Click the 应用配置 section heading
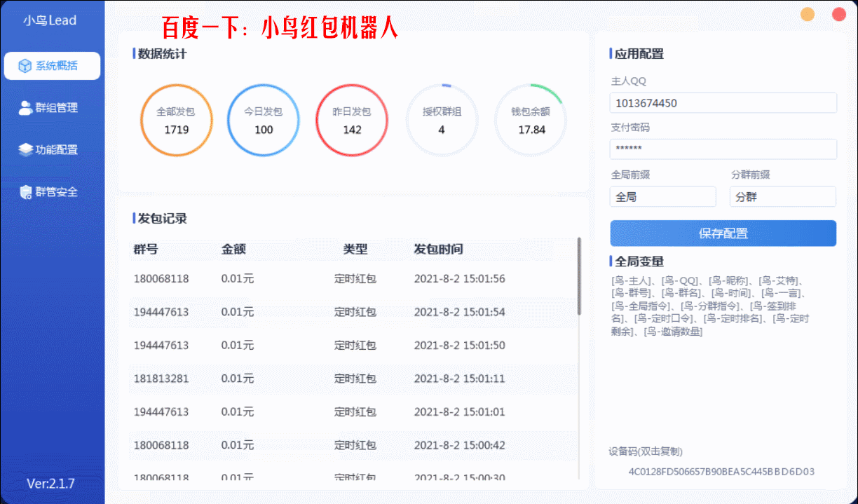858x504 pixels. [639, 54]
